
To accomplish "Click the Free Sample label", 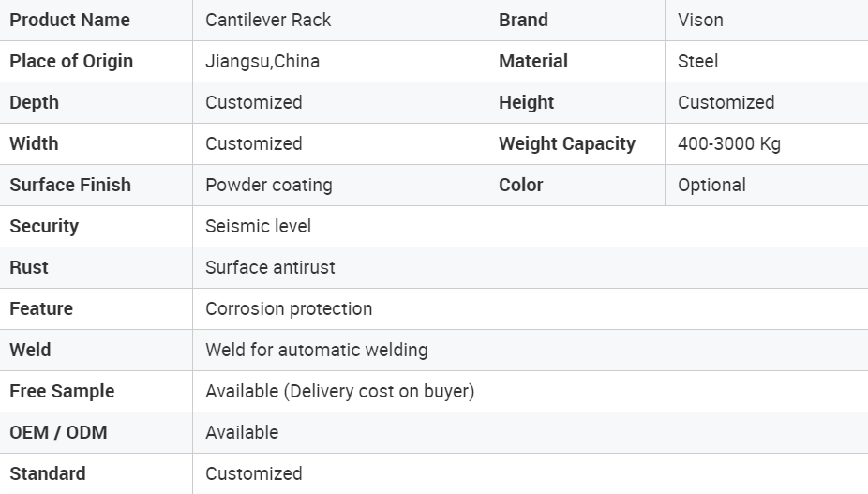I will [62, 391].
